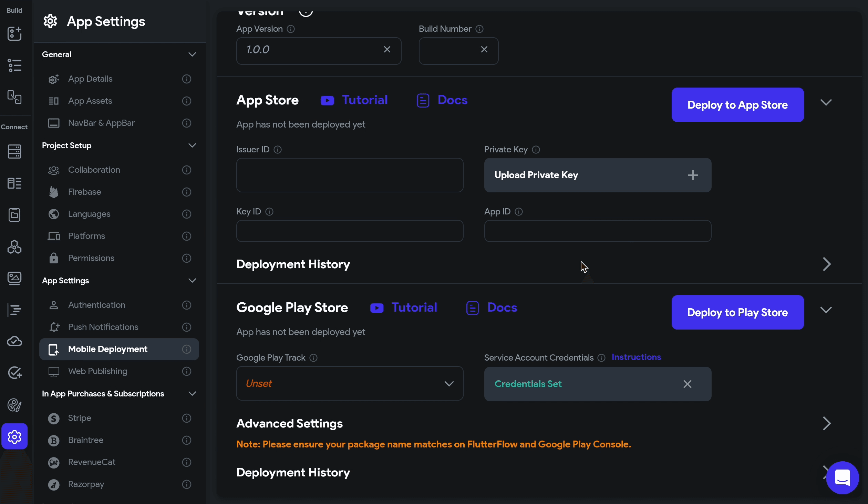
Task: Select the Cloud Functions sidebar icon
Action: (14, 341)
